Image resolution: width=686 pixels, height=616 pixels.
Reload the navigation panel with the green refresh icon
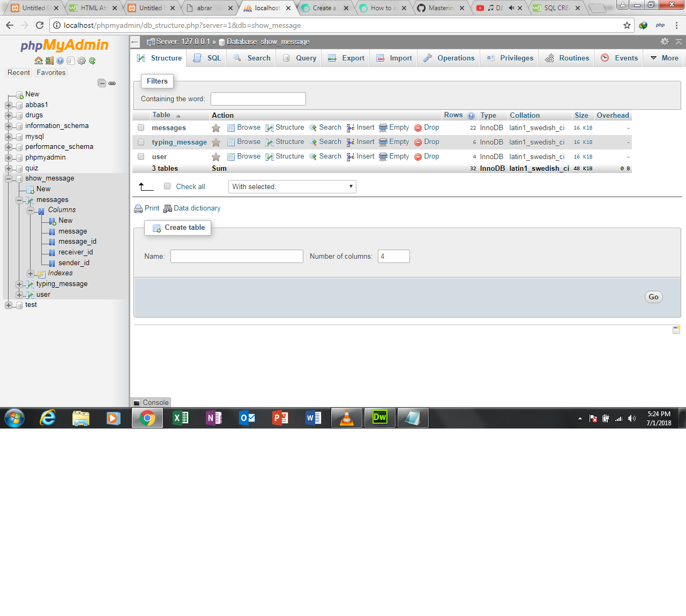pyautogui.click(x=92, y=61)
